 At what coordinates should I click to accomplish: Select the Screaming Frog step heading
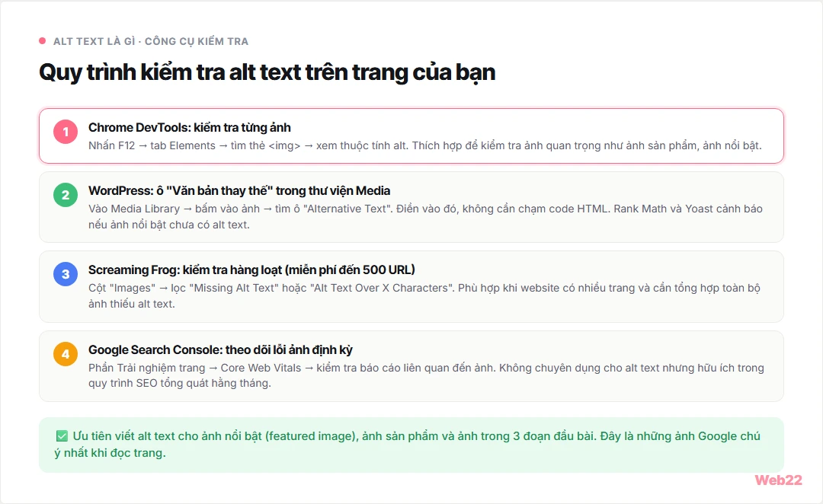[251, 270]
